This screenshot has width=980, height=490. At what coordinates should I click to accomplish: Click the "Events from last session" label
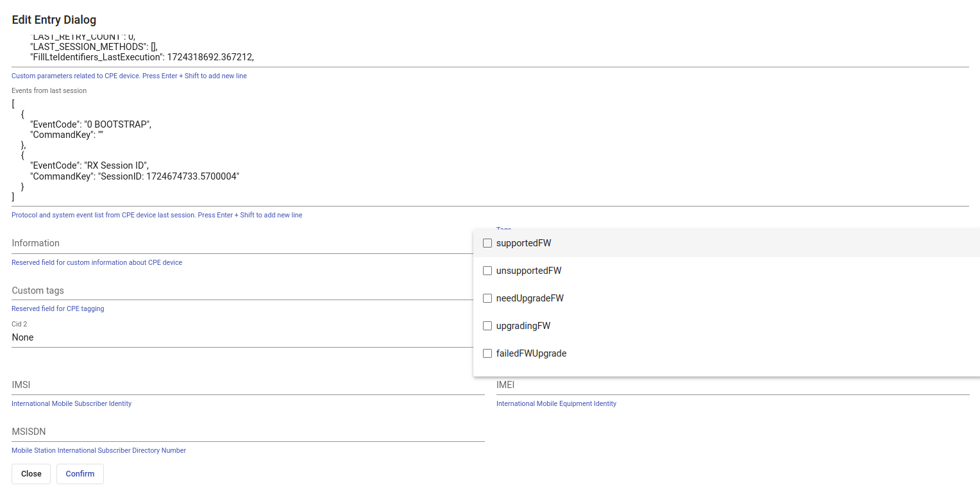[x=49, y=90]
